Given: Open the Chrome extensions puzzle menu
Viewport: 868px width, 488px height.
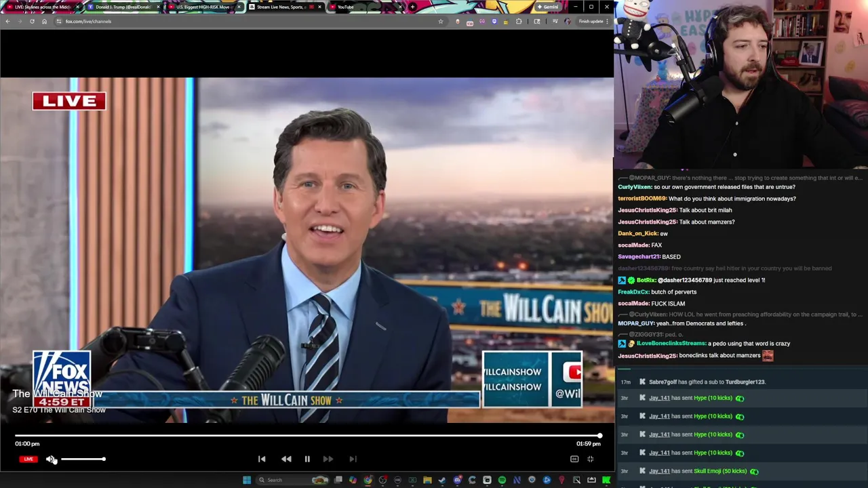Looking at the screenshot, I should [519, 21].
